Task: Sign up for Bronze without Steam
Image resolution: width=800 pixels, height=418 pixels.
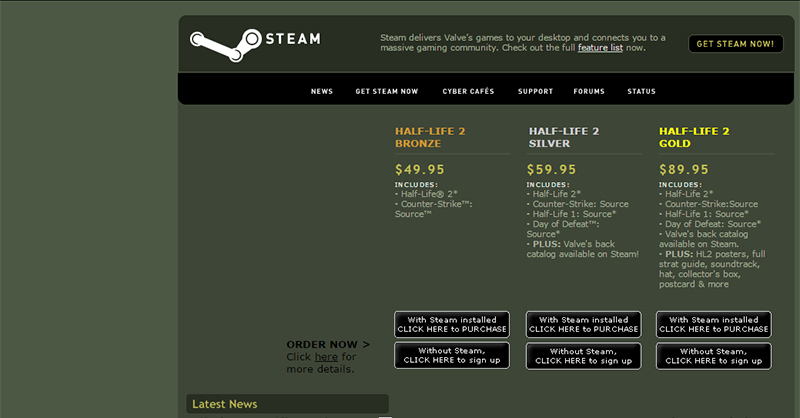Action: click(x=452, y=356)
